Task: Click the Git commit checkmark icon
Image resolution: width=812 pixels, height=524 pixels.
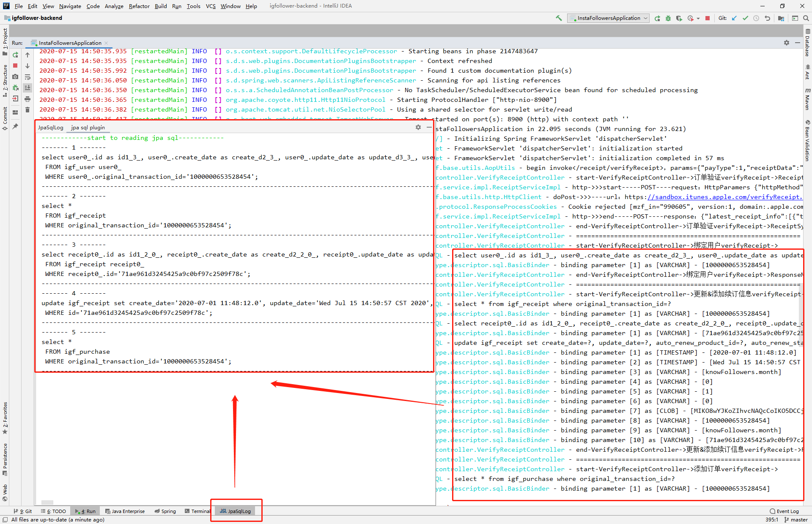Action: pos(745,18)
